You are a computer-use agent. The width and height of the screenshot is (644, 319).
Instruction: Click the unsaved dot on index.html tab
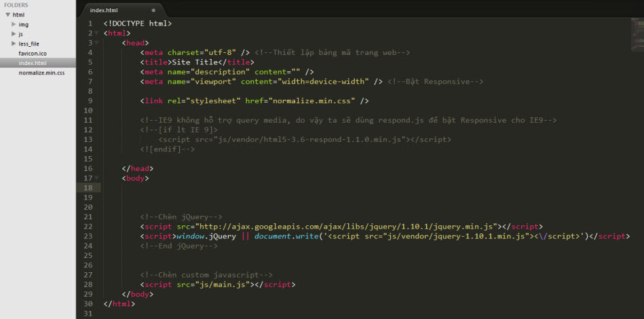click(x=153, y=10)
